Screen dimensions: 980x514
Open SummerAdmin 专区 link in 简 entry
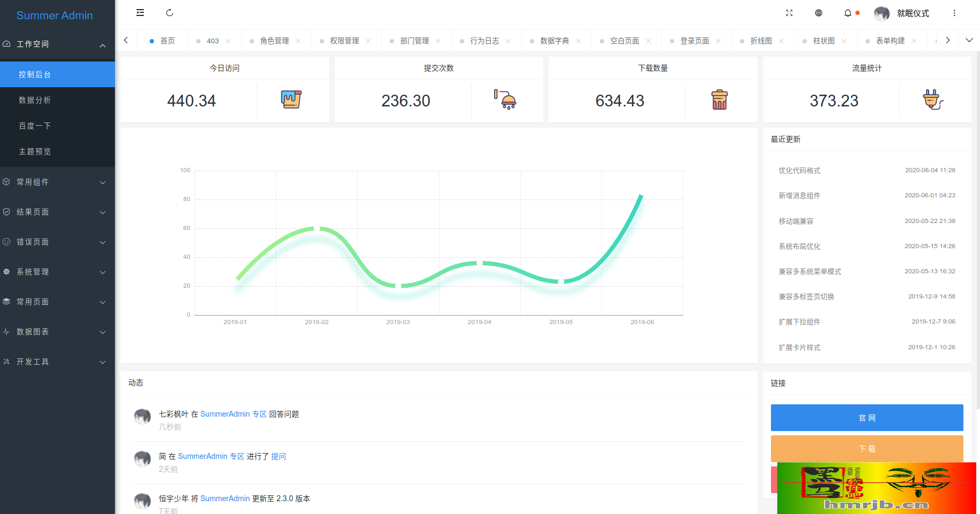[x=211, y=456]
